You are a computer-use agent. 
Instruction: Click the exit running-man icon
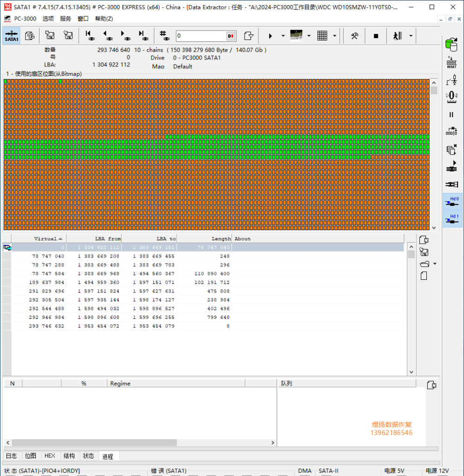click(397, 36)
